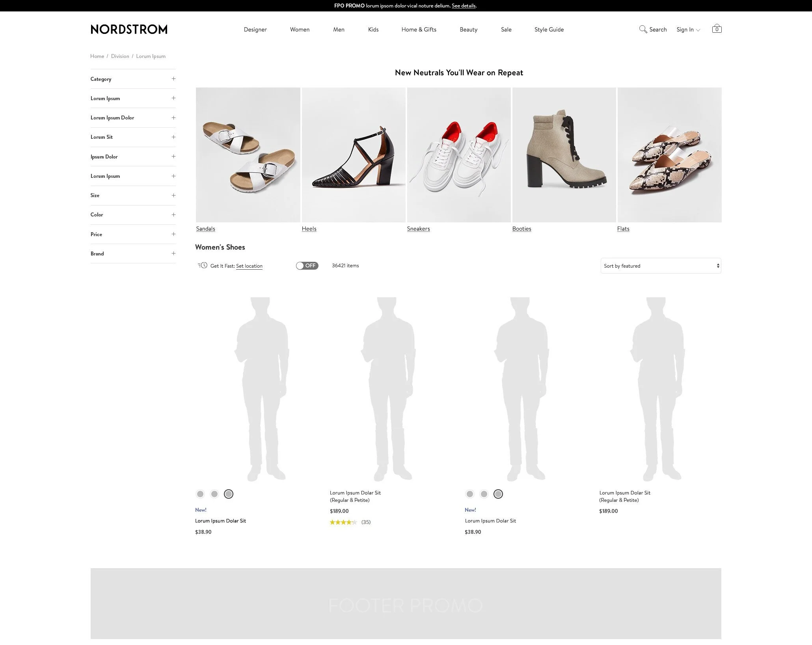
Task: Open the Sort by featured dropdown
Action: (661, 266)
